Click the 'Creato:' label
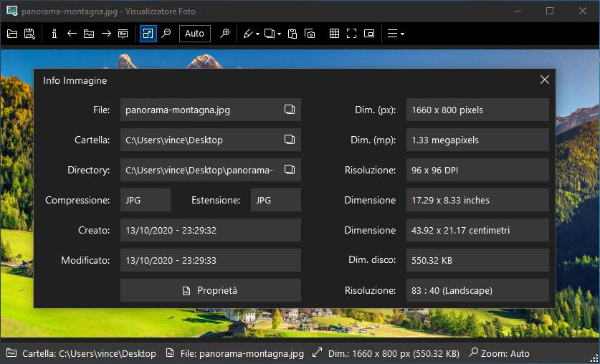 click(94, 230)
